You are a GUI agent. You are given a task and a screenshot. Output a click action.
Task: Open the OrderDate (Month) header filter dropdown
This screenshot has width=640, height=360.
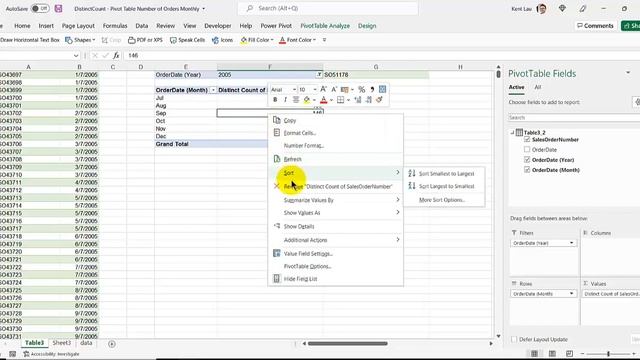click(213, 90)
